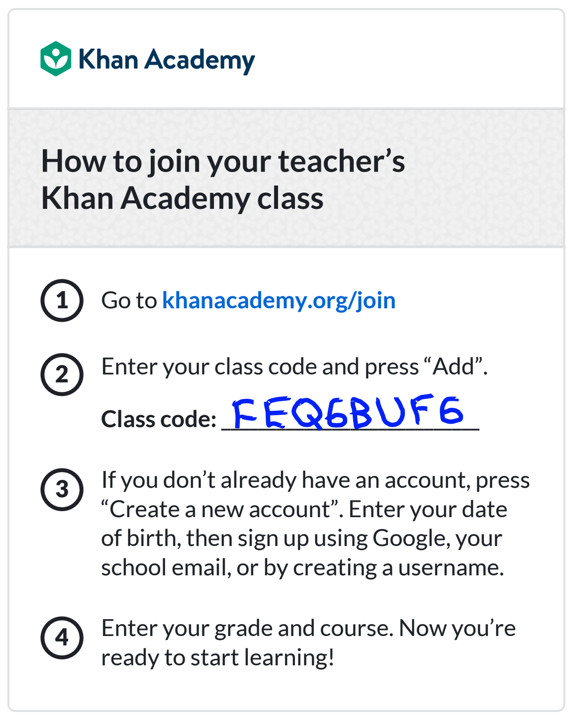Click the step 3 circled number
The height and width of the screenshot is (728, 580).
(x=62, y=489)
